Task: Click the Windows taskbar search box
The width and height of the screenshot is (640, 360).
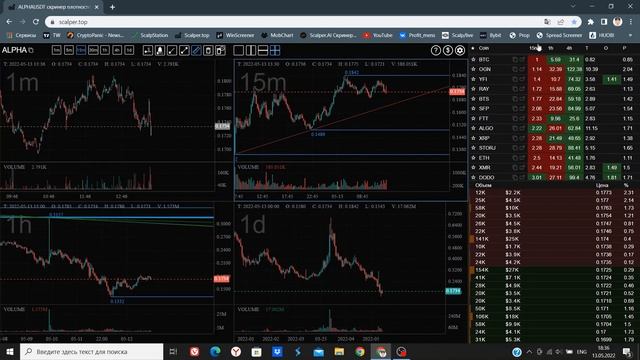Action: click(91, 352)
